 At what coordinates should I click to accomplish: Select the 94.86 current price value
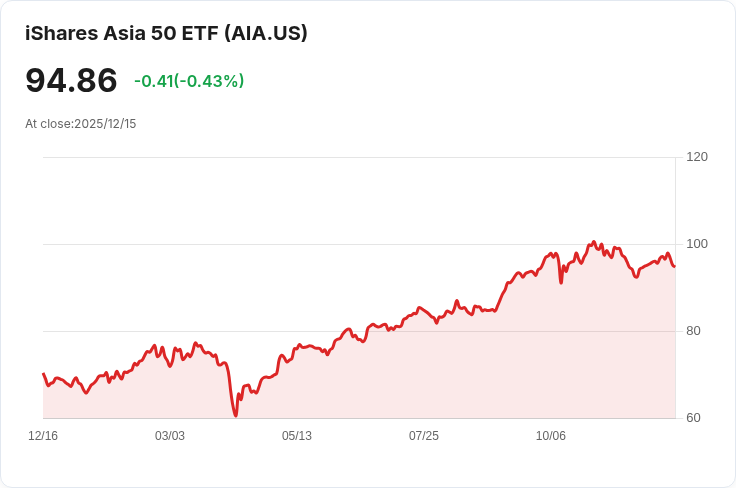coord(71,80)
